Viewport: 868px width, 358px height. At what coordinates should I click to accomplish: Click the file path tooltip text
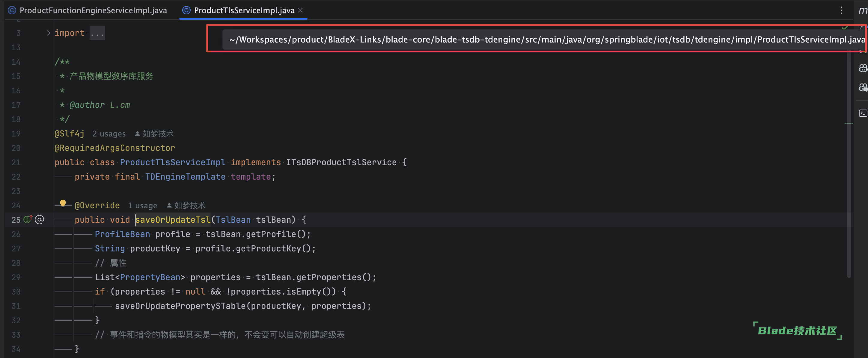coord(547,40)
